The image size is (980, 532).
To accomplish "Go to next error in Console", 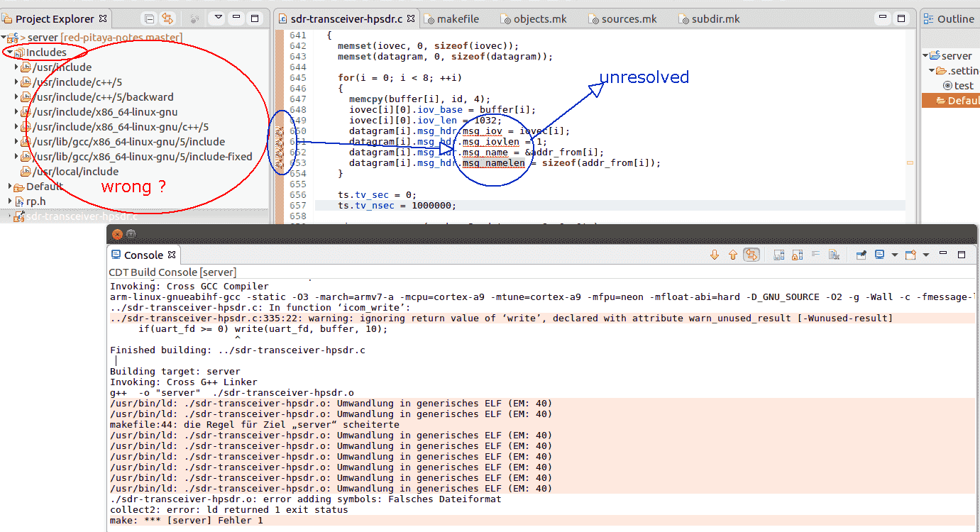I will pyautogui.click(x=715, y=255).
